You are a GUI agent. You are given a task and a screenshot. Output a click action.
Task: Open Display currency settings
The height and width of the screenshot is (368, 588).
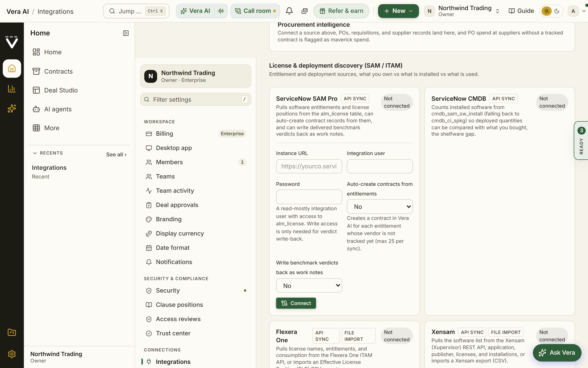[196, 233]
